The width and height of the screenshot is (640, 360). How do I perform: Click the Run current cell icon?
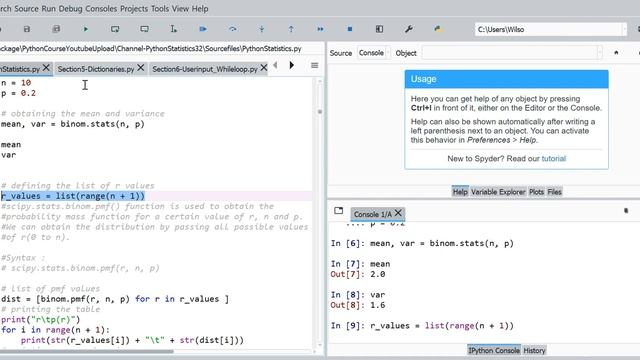[x=115, y=29]
